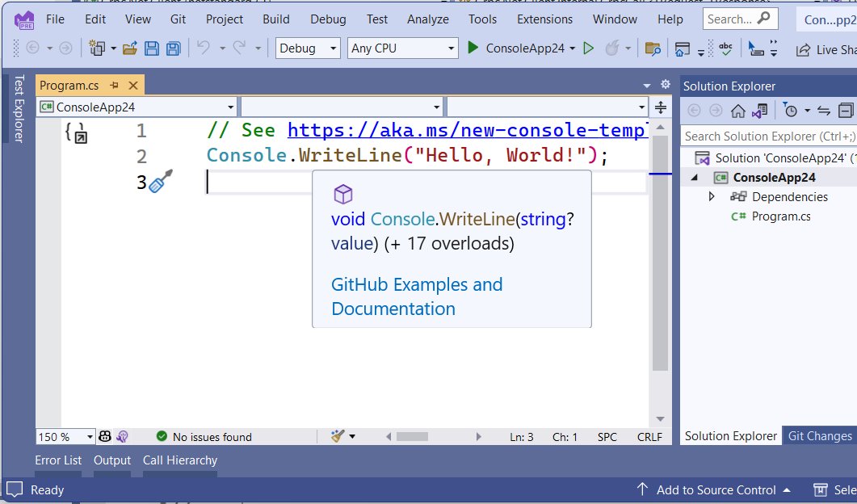Click the Find in Files folder-search icon
Viewport: 857px width, 504px height.
[x=653, y=48]
